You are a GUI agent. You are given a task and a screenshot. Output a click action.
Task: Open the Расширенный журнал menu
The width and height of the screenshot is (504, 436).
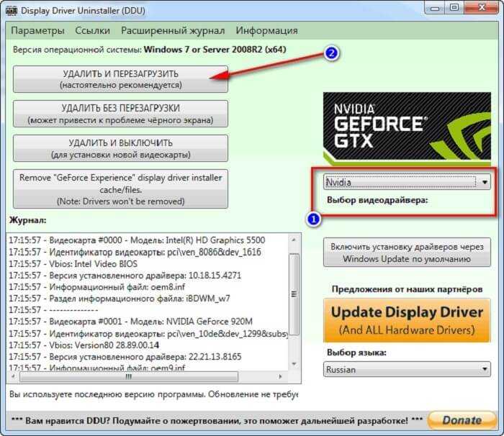click(x=173, y=30)
